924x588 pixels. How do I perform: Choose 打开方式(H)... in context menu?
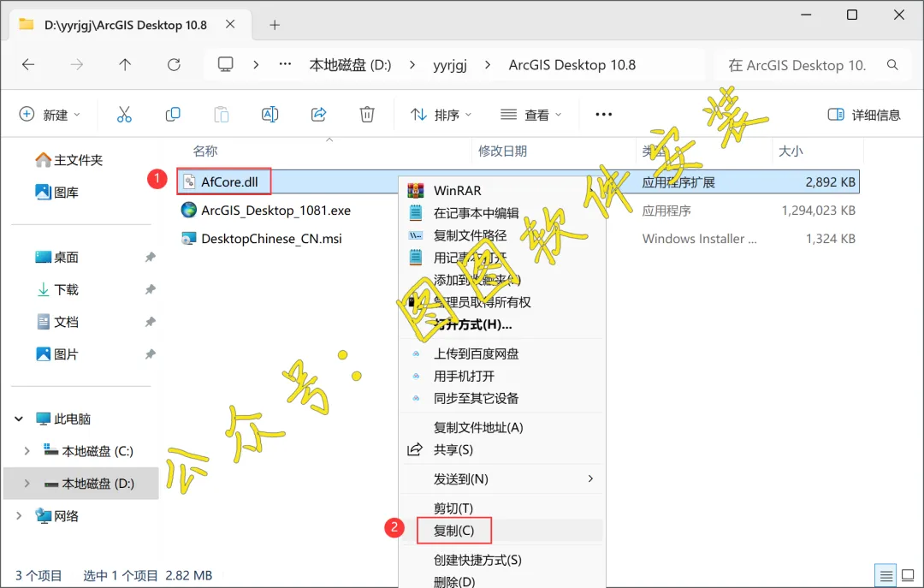point(472,324)
